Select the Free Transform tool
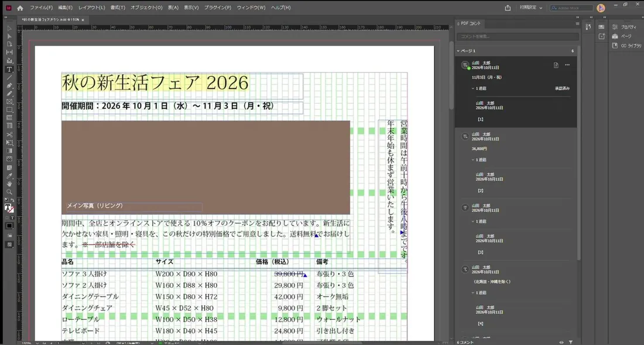Viewport: 644px width, 345px height. pyautogui.click(x=9, y=142)
